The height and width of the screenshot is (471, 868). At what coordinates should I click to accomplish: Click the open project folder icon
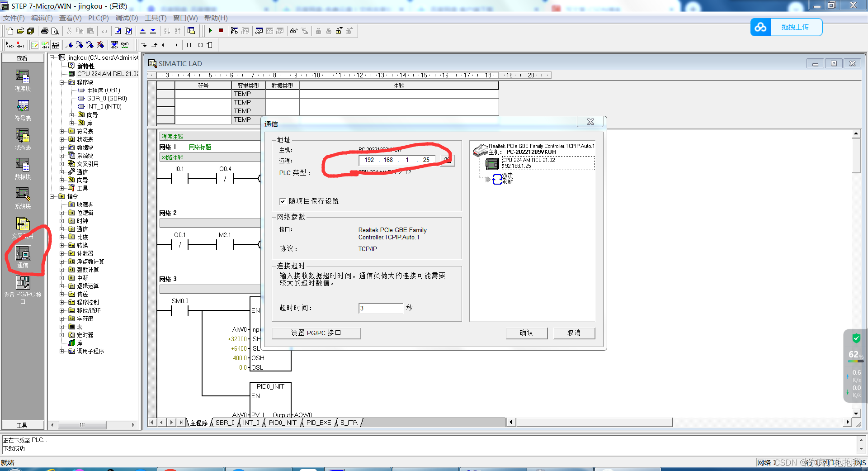[x=20, y=31]
